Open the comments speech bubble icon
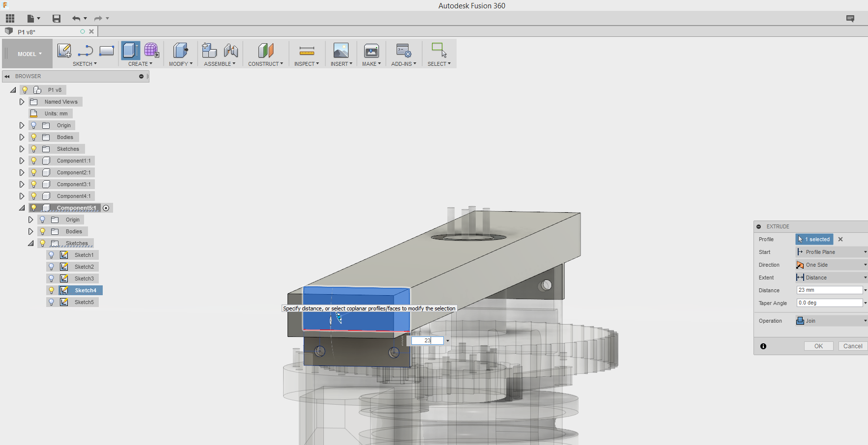 coord(850,19)
